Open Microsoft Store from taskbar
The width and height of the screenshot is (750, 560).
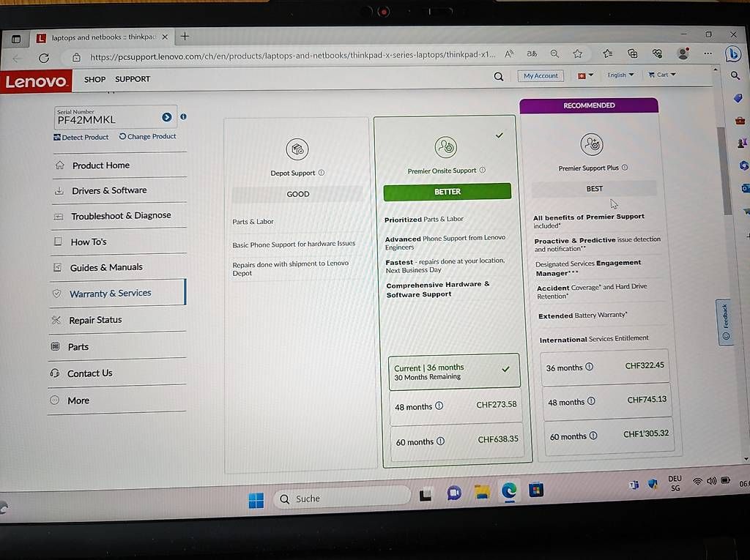tap(535, 490)
